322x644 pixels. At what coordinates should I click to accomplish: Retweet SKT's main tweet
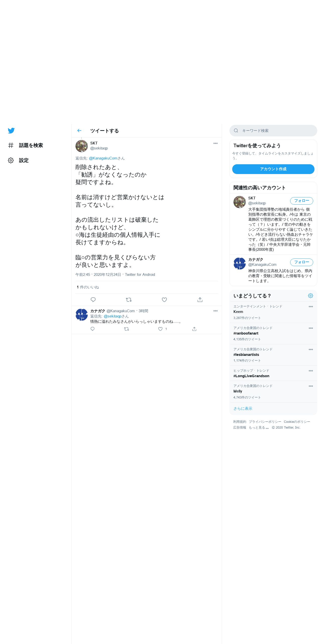pyautogui.click(x=129, y=300)
